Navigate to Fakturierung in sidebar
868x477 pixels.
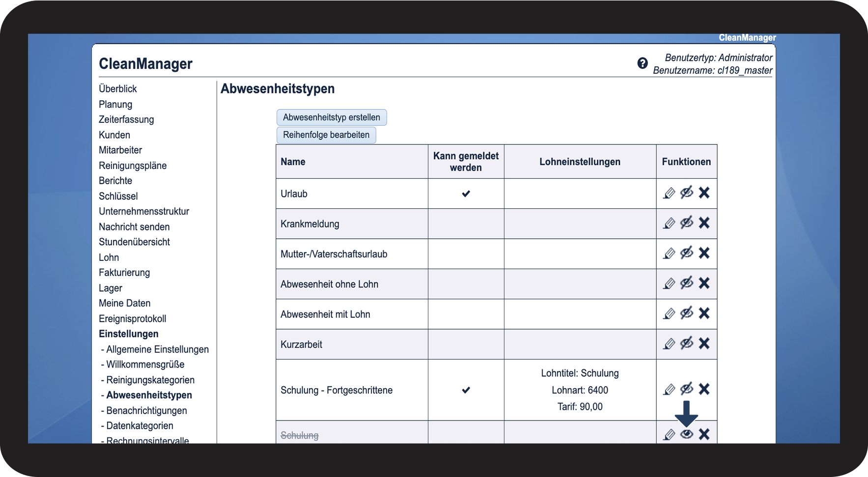(x=124, y=273)
